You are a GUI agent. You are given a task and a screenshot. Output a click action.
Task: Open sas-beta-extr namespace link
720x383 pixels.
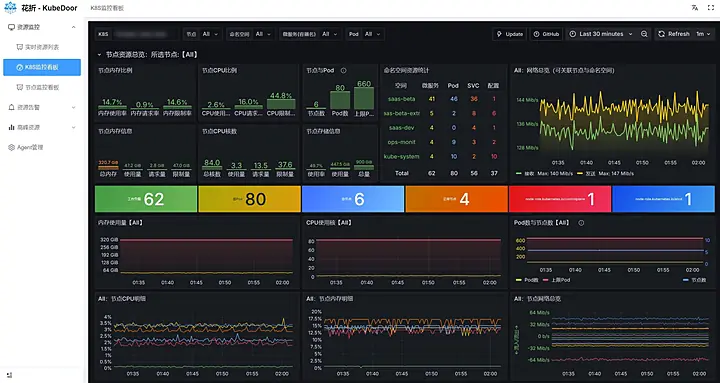tap(402, 113)
